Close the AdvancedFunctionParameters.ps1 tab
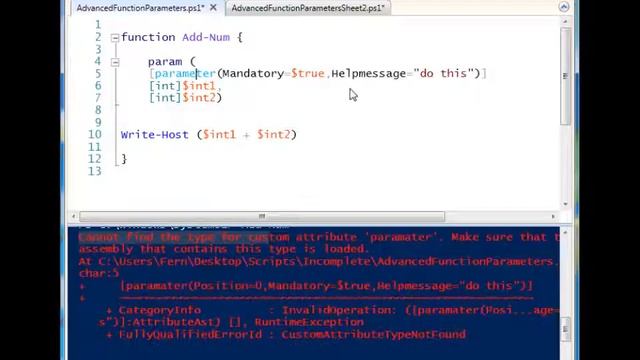The width and height of the screenshot is (640, 360). coord(213,7)
